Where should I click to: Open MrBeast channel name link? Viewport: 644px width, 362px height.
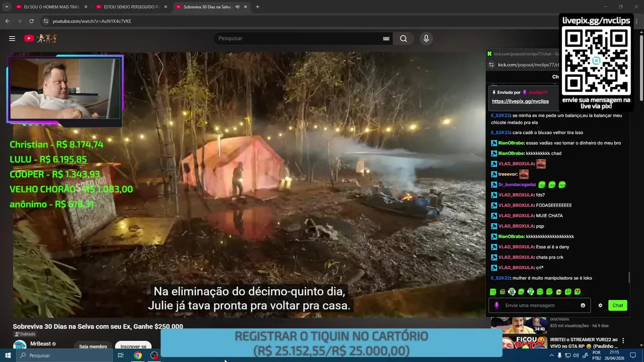(40, 344)
